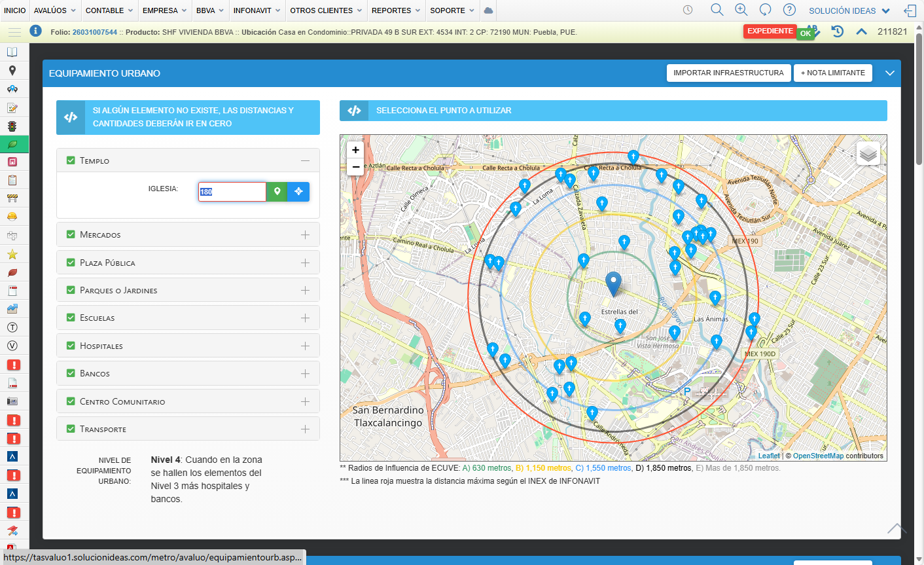The height and width of the screenshot is (565, 924).
Task: Click the traffic light icon in sidebar
Action: (x=12, y=126)
